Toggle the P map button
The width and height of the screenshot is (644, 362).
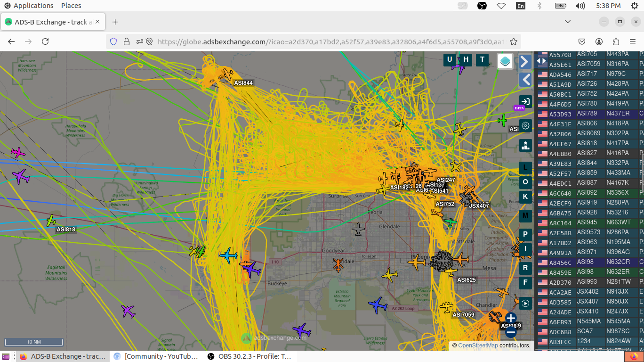(525, 235)
